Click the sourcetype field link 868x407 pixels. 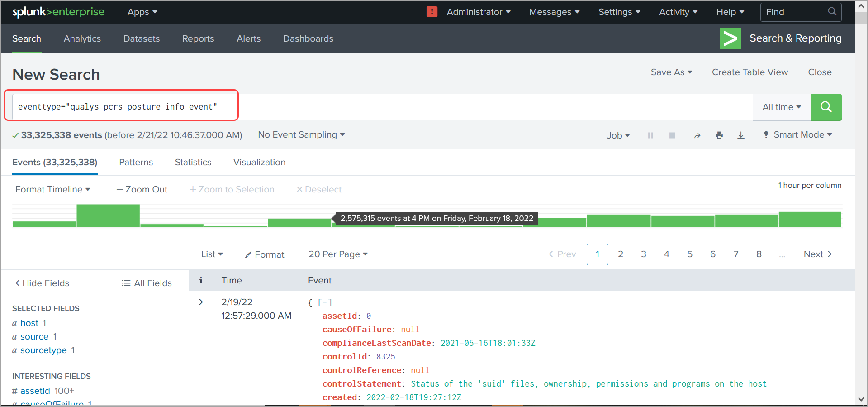(43, 350)
